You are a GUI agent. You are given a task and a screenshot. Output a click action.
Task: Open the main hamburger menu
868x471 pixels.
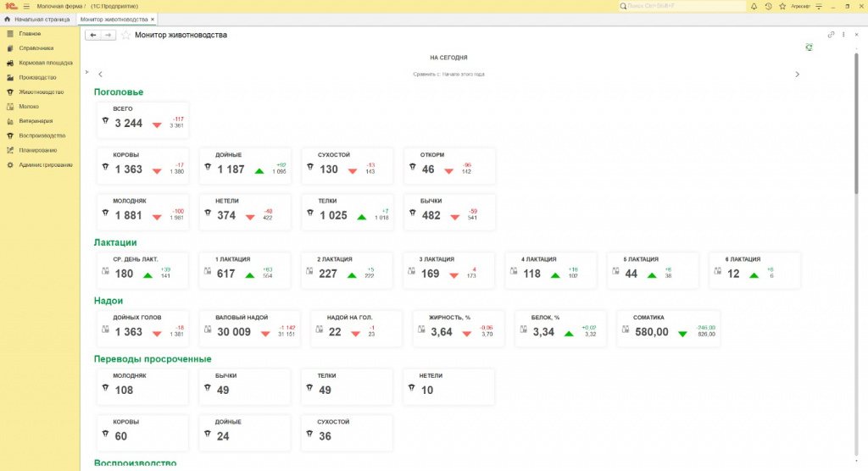tap(25, 6)
